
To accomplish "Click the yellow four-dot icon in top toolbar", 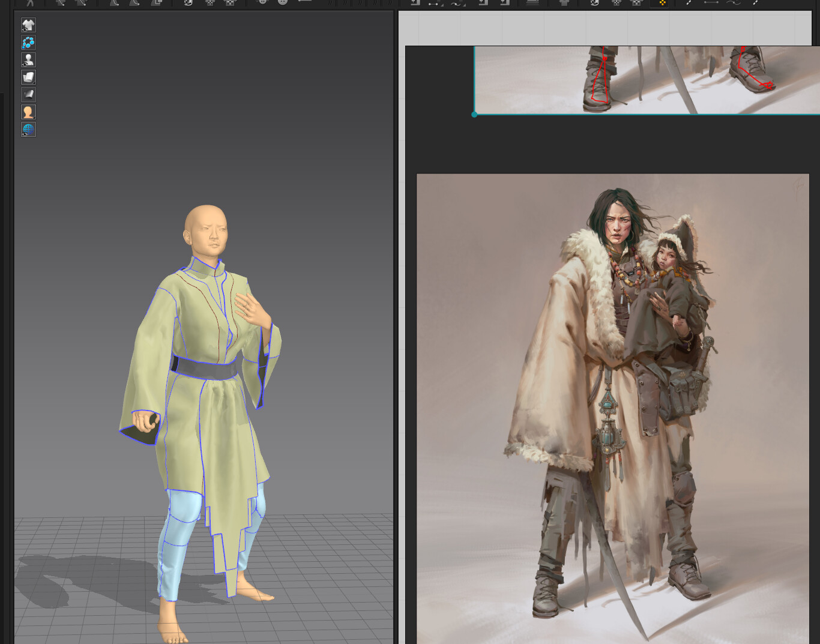I will [662, 2].
